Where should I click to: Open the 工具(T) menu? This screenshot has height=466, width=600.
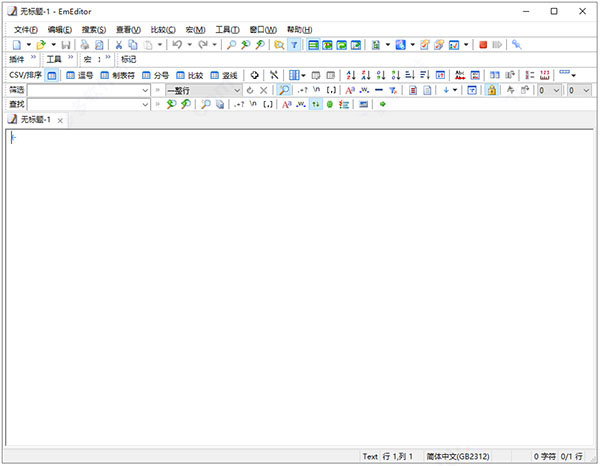pyautogui.click(x=227, y=29)
